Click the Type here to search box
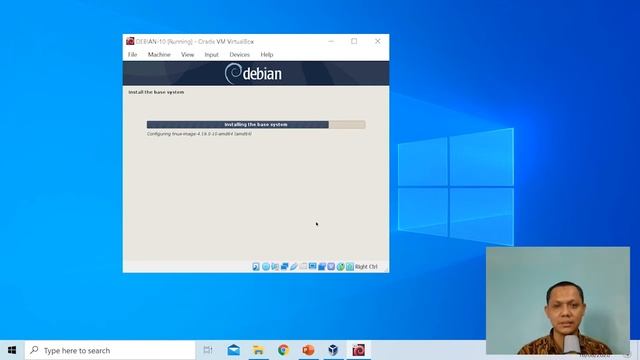640x360 pixels. click(x=110, y=350)
